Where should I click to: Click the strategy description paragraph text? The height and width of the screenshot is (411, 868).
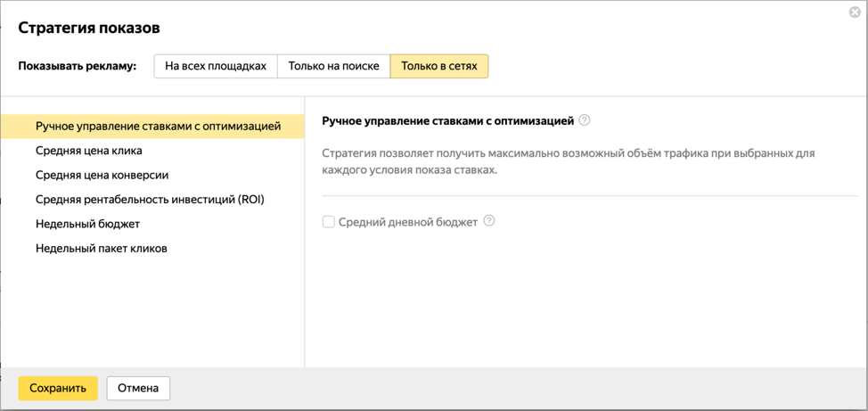pyautogui.click(x=568, y=161)
